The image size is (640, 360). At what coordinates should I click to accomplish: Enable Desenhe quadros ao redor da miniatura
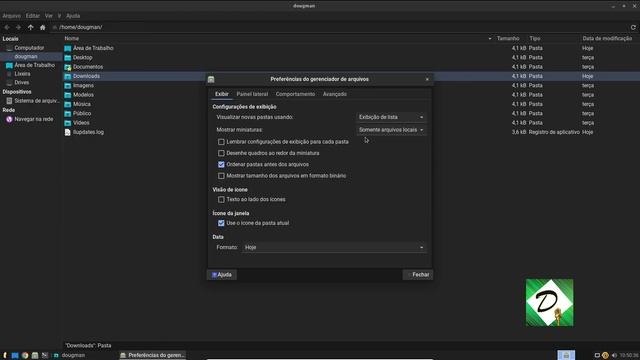pos(221,153)
